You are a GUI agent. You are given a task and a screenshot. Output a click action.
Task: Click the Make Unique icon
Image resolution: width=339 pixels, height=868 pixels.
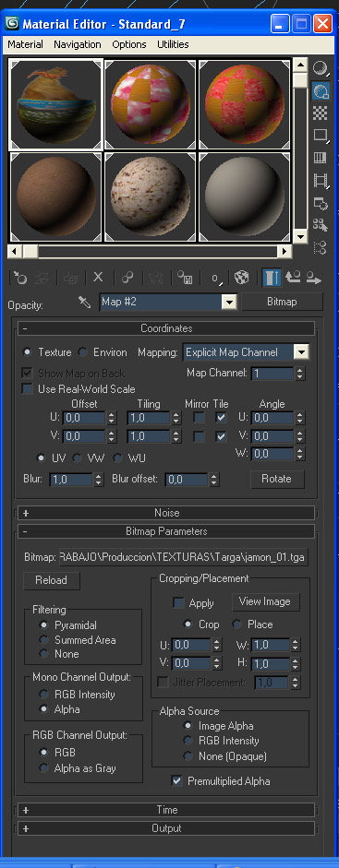click(156, 278)
